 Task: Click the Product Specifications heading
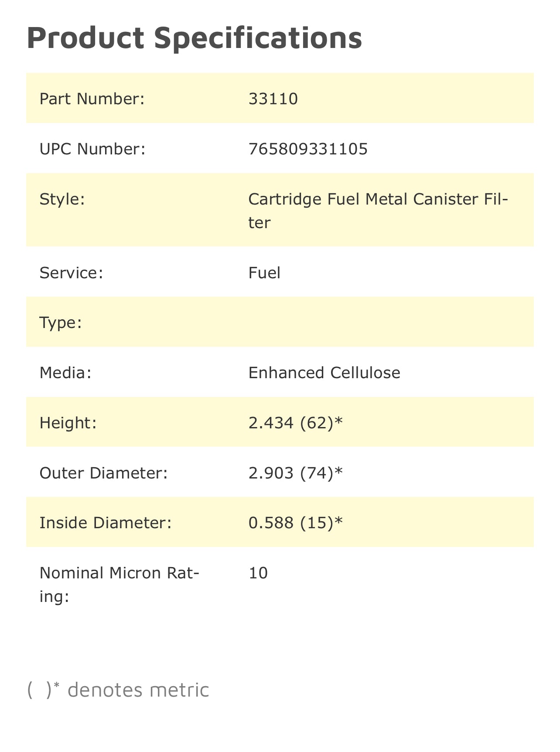pyautogui.click(x=194, y=38)
